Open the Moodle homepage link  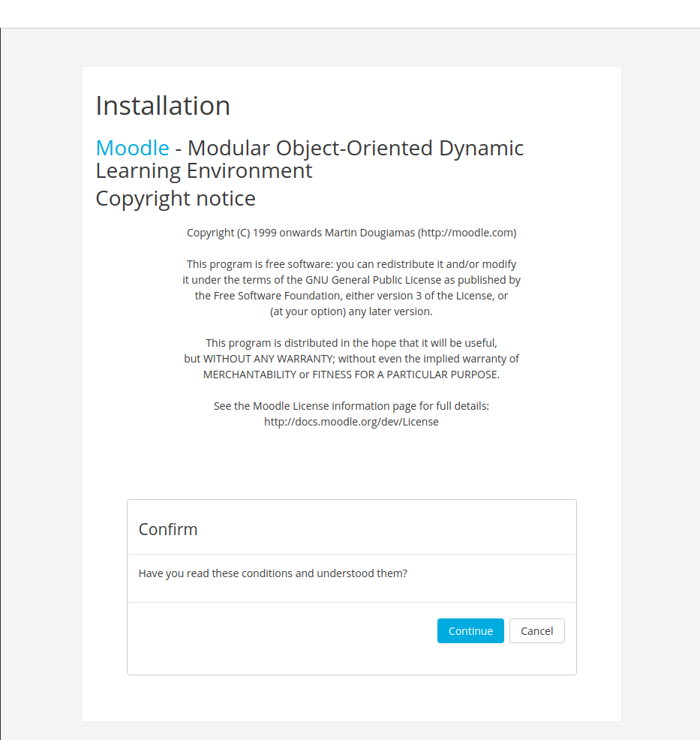coord(132,148)
